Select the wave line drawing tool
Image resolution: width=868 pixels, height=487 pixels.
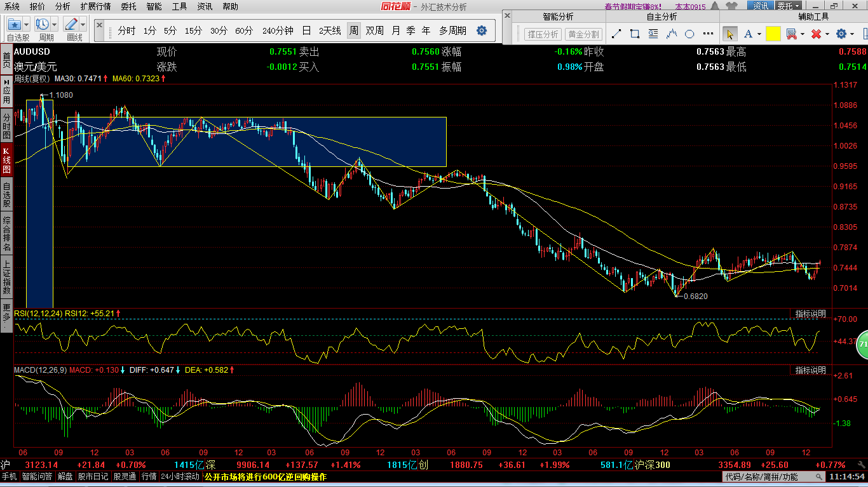(672, 34)
